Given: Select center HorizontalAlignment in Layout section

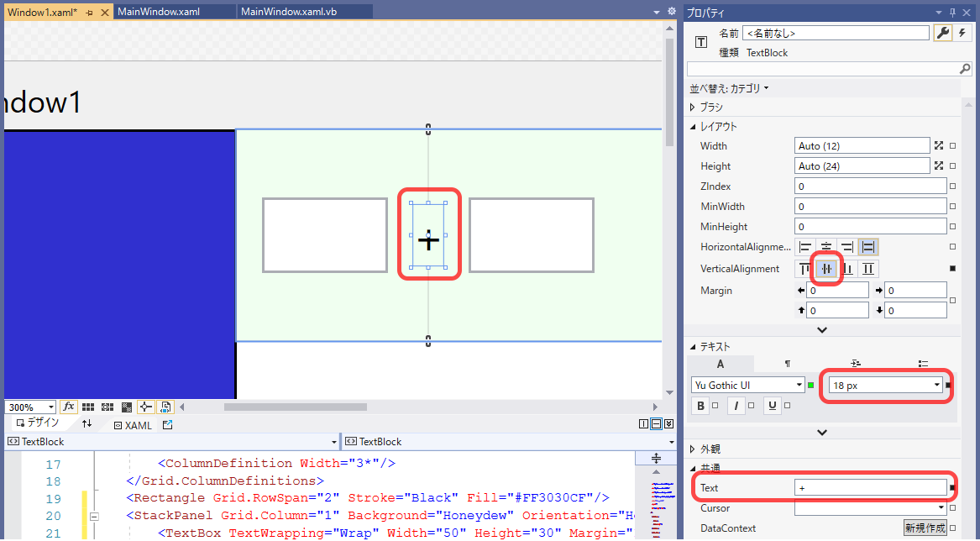Looking at the screenshot, I should tap(826, 246).
